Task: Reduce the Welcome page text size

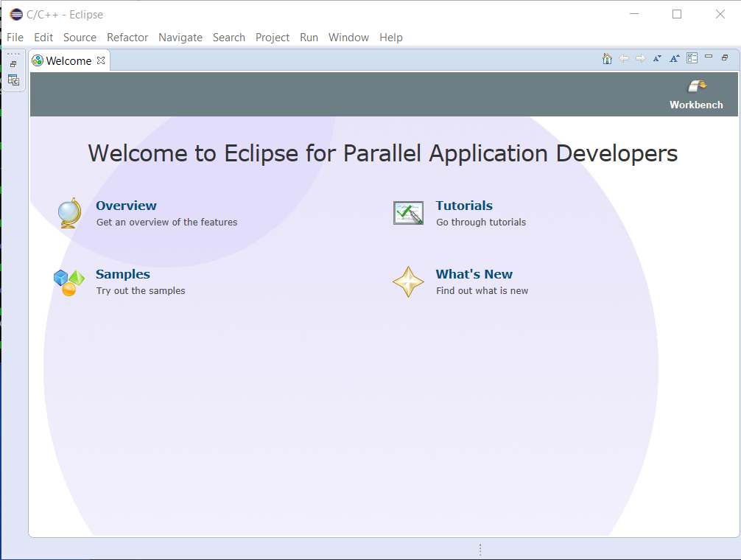Action: click(x=658, y=57)
